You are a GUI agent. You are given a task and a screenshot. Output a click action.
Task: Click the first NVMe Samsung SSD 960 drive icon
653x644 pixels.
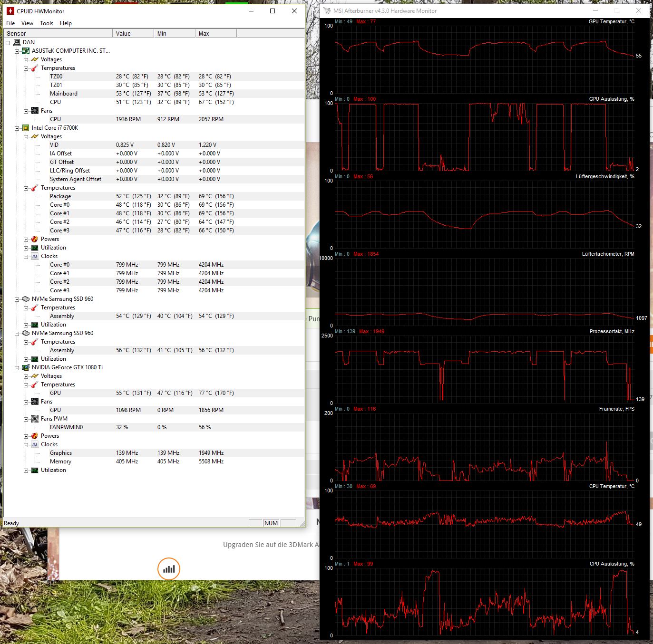[26, 299]
